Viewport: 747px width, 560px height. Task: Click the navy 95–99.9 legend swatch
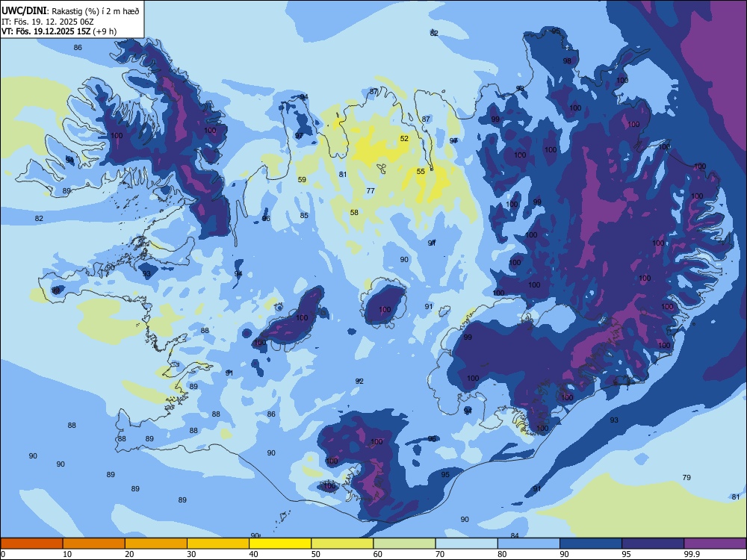pyautogui.click(x=653, y=544)
